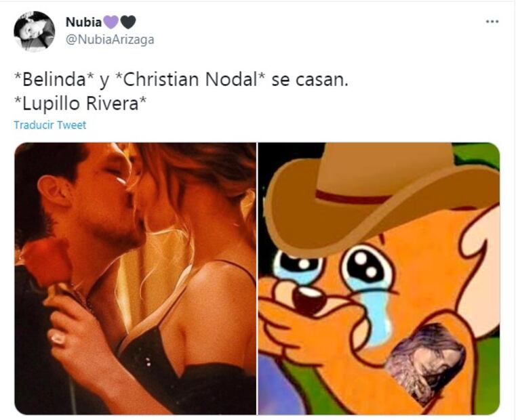Click the cartoon mouse's red nose
The width and height of the screenshot is (516, 420).
[308, 299]
